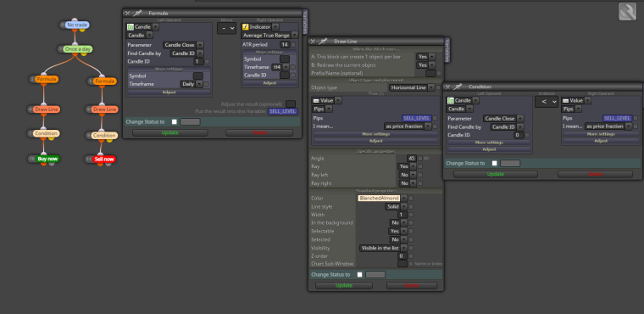Toggle the checkbox beside the Color field

pos(411,199)
